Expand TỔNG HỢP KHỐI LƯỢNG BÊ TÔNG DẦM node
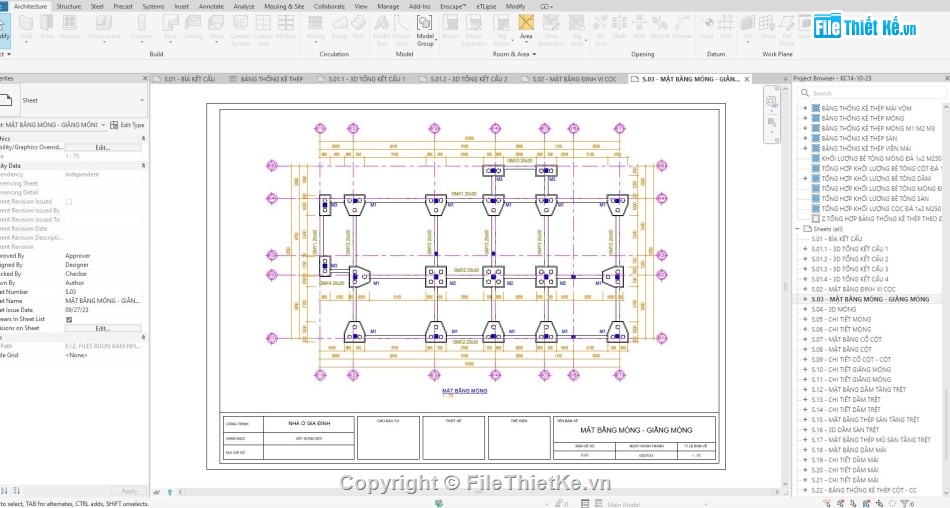 [x=805, y=179]
